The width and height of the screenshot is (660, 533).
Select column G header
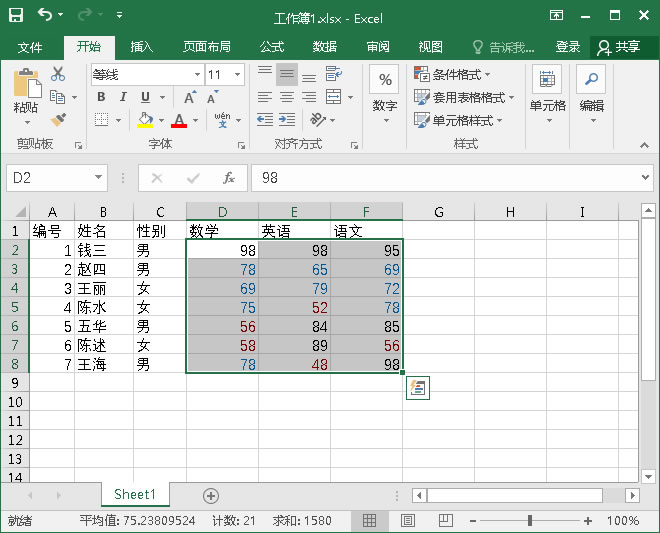439,212
